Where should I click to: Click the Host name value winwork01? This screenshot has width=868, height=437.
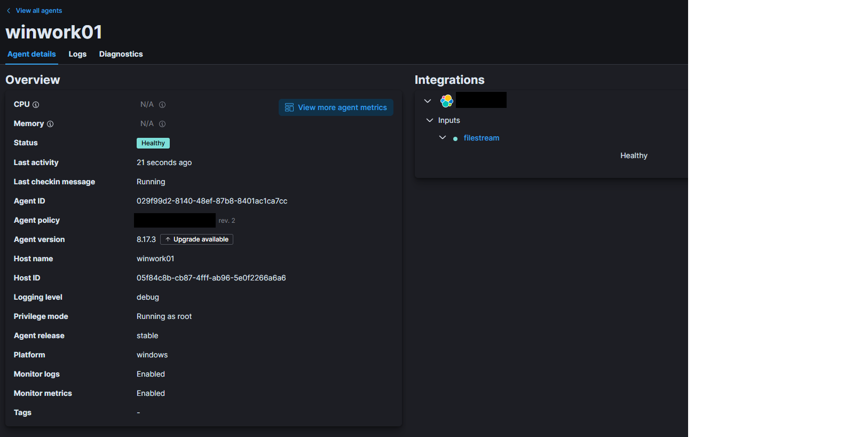(155, 259)
